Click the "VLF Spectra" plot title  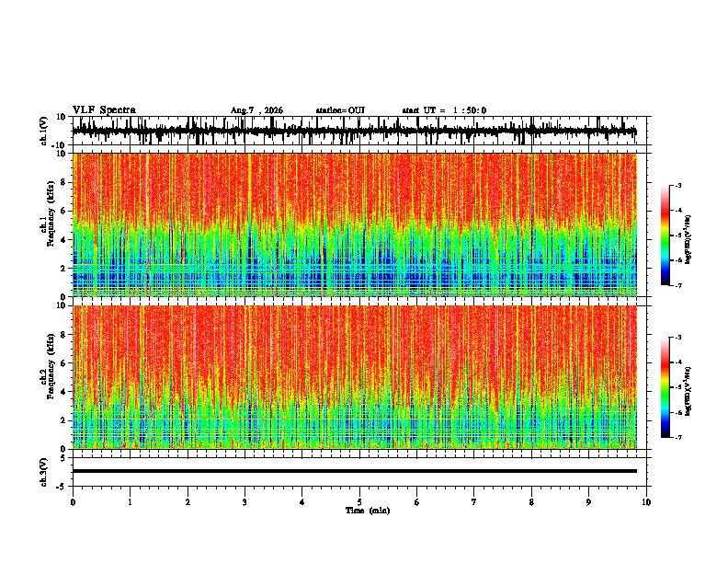[104, 110]
